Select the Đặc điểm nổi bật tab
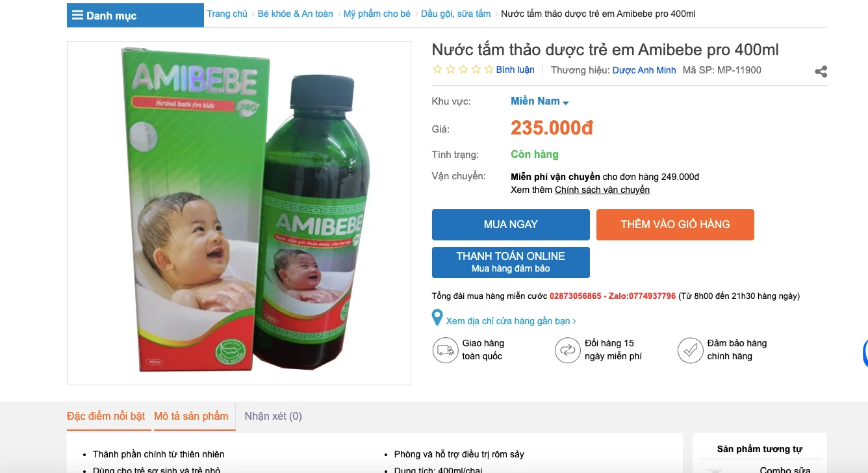The height and width of the screenshot is (473, 868). pos(106,416)
